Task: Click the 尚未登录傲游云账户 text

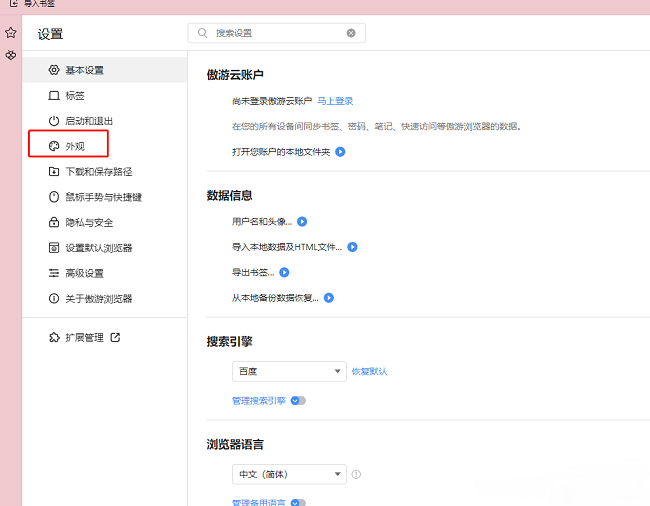Action: (272, 101)
